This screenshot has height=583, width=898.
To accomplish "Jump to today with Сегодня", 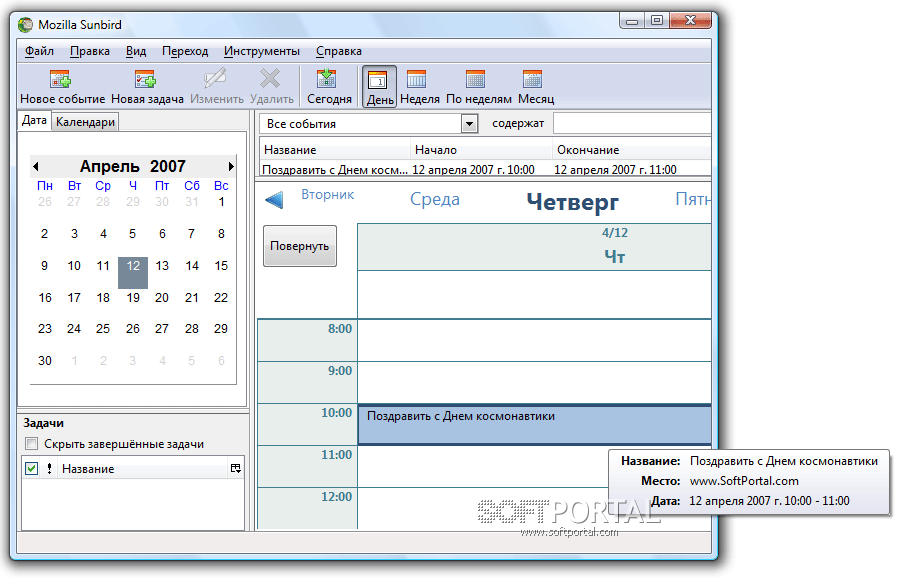I will coord(329,86).
